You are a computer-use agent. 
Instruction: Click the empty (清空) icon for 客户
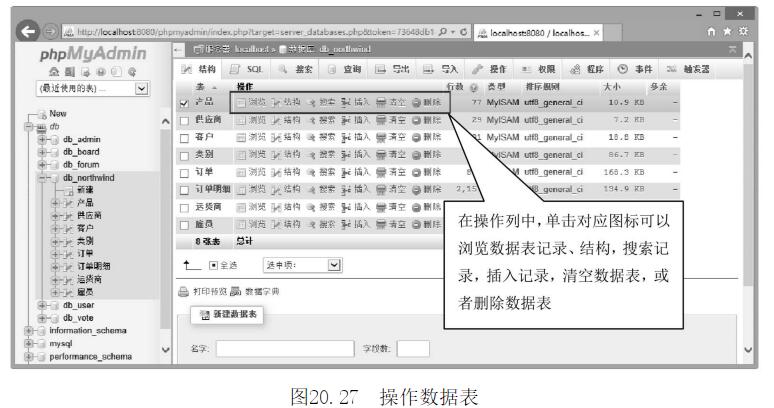coord(381,137)
